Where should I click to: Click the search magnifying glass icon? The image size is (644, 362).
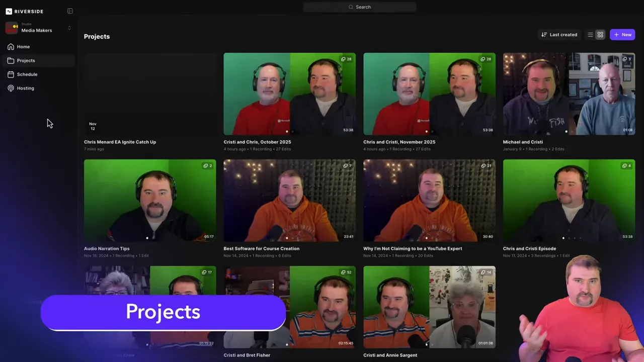coord(351,7)
